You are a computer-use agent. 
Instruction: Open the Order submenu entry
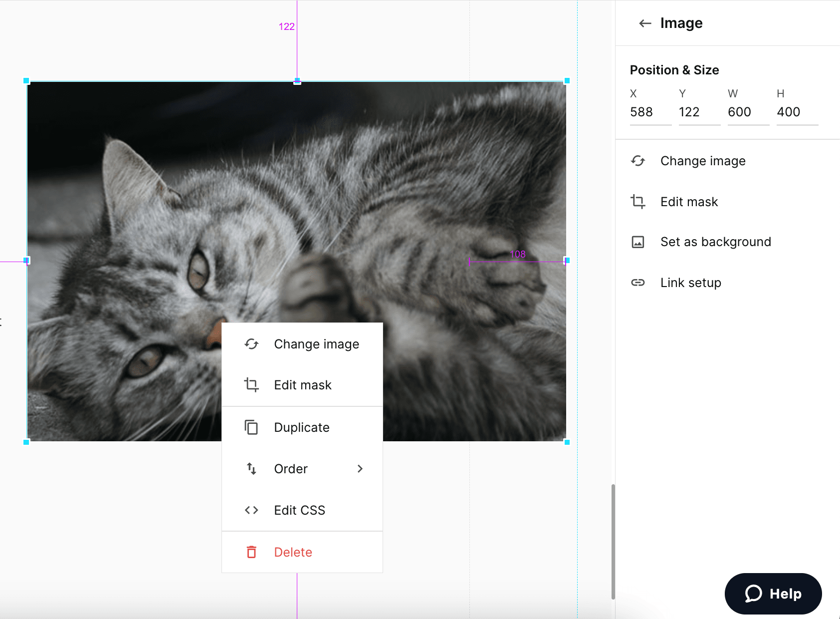[x=302, y=469]
